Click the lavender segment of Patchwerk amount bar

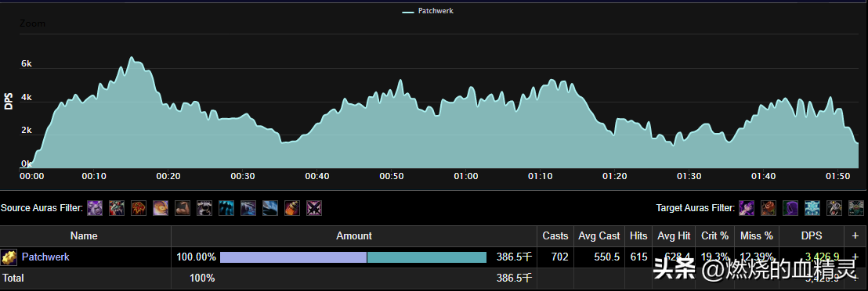294,257
